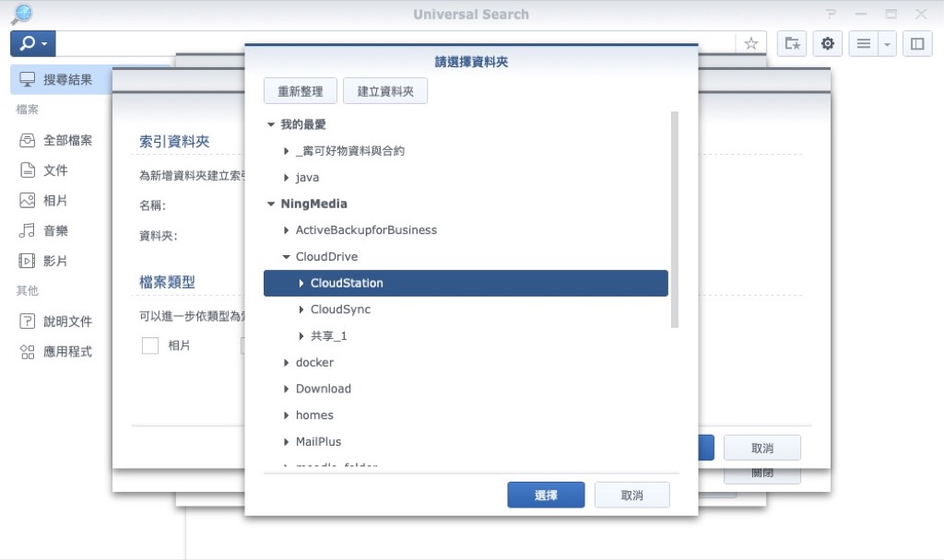Select the CloudStation folder row
The width and height of the screenshot is (944, 560).
[x=466, y=284]
